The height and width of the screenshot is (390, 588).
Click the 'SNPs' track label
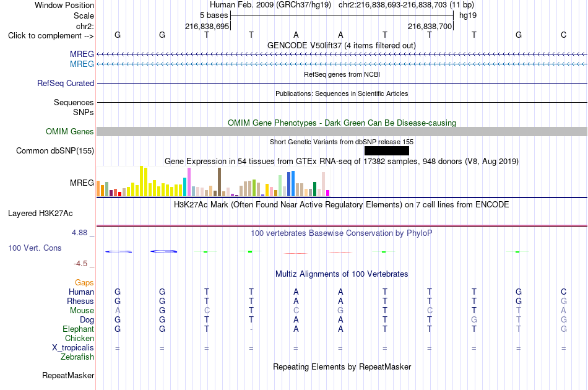click(84, 112)
